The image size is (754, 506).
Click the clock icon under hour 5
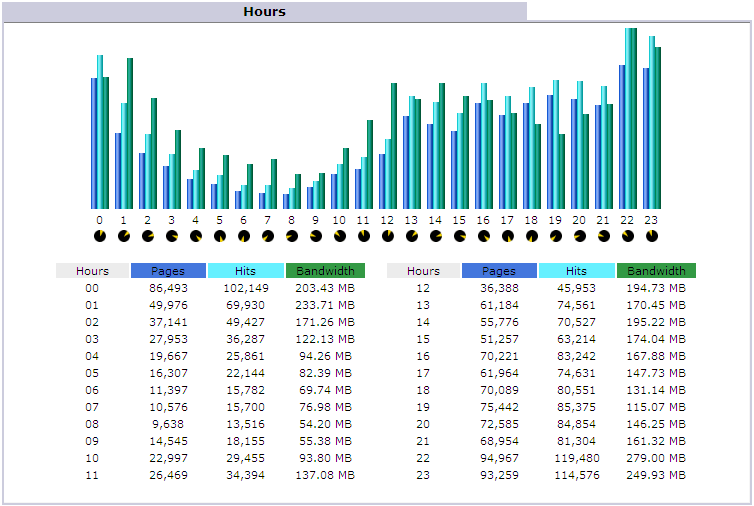[x=220, y=236]
